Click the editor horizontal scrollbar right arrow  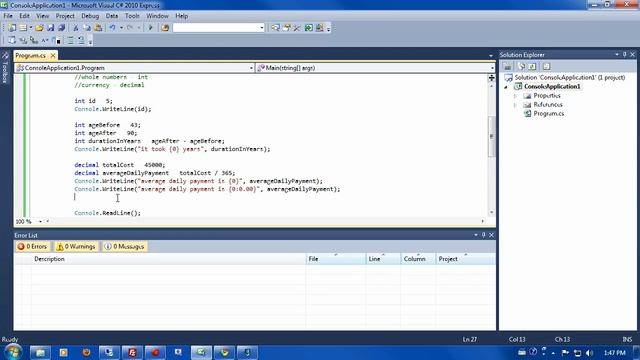click(x=483, y=221)
